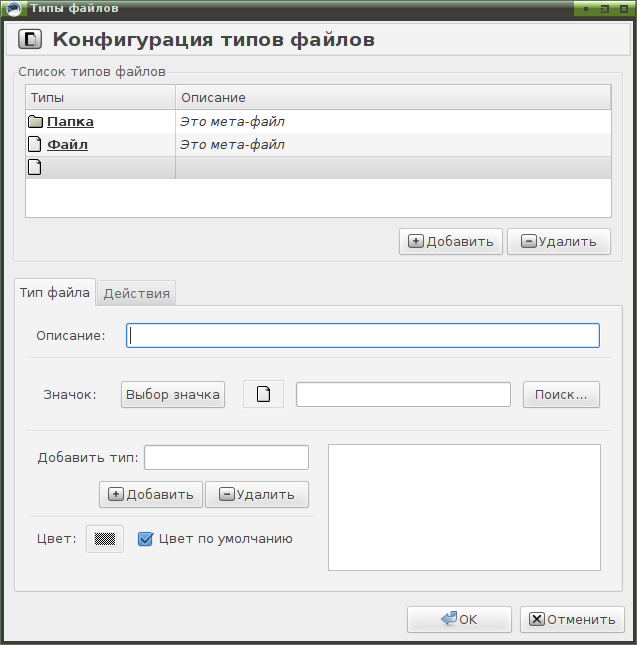Click the description cell of the Папка row
637x645 pixels.
(x=394, y=122)
